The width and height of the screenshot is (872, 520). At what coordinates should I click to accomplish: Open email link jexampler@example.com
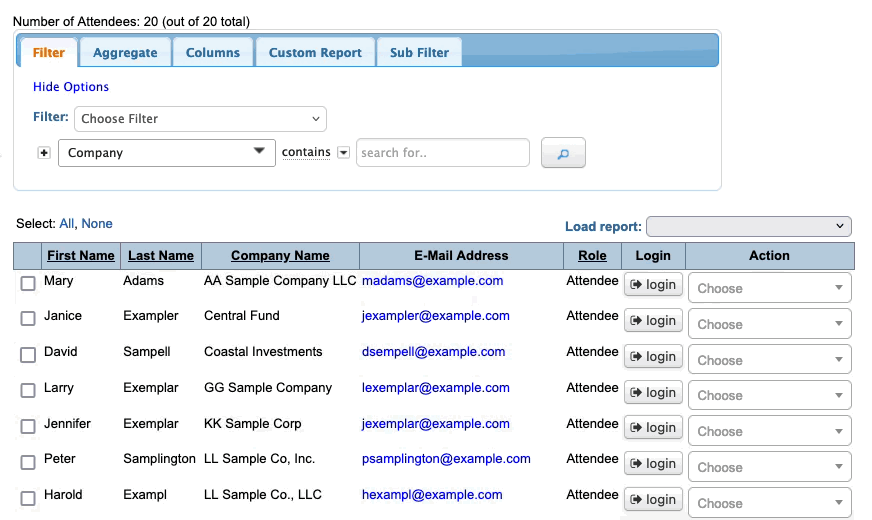435,316
